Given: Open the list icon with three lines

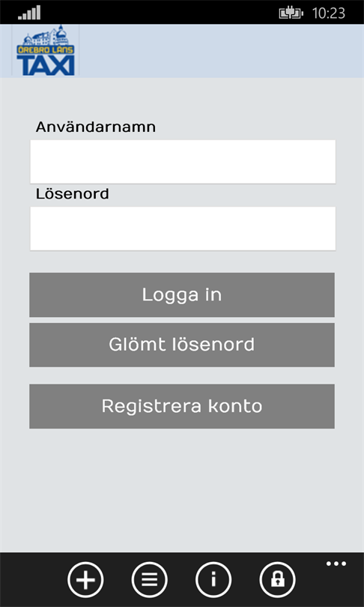Looking at the screenshot, I should (x=150, y=579).
